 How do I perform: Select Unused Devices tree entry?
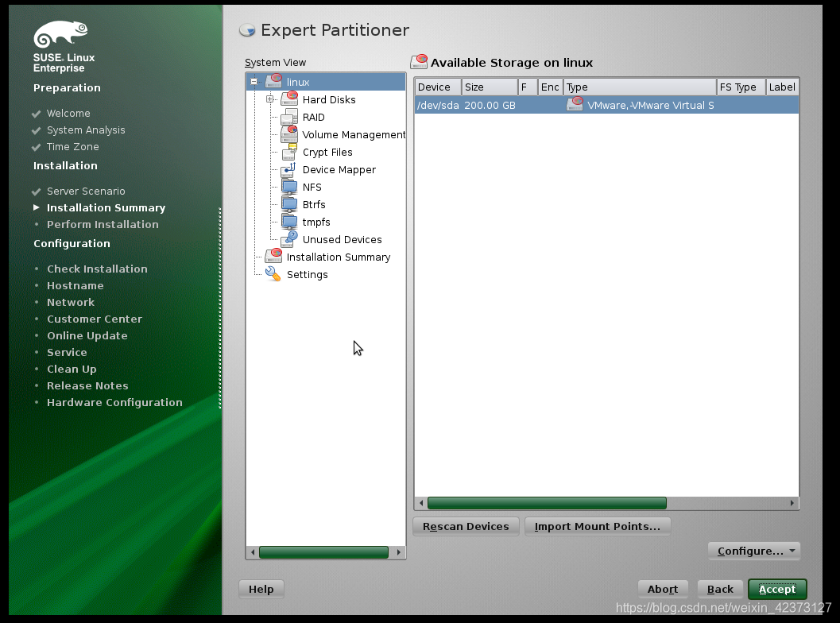343,239
